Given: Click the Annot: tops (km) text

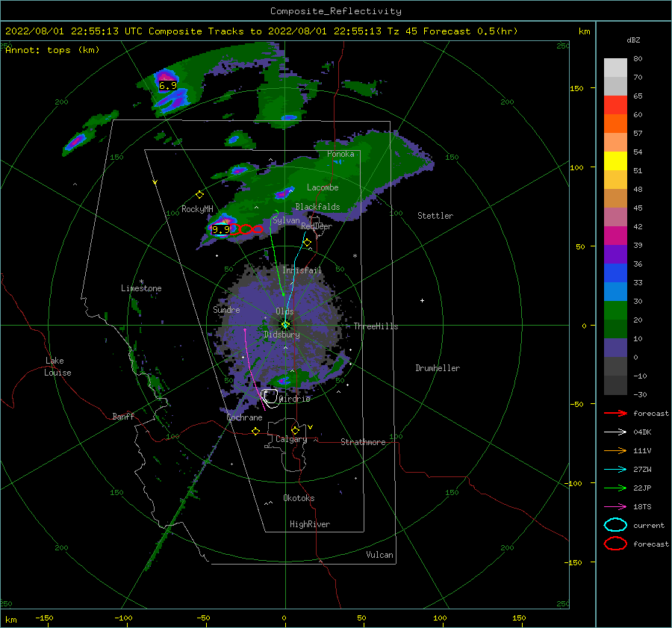Looking at the screenshot, I should pyautogui.click(x=52, y=50).
